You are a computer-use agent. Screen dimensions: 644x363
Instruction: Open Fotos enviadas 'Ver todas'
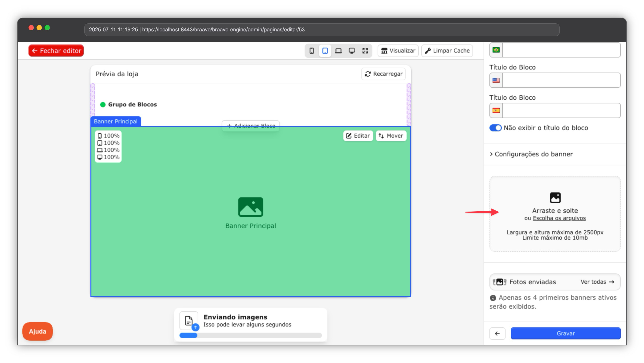(x=597, y=282)
